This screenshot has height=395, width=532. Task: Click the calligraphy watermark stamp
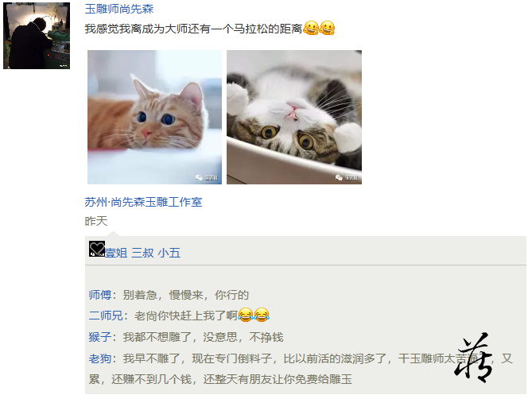[x=473, y=358]
